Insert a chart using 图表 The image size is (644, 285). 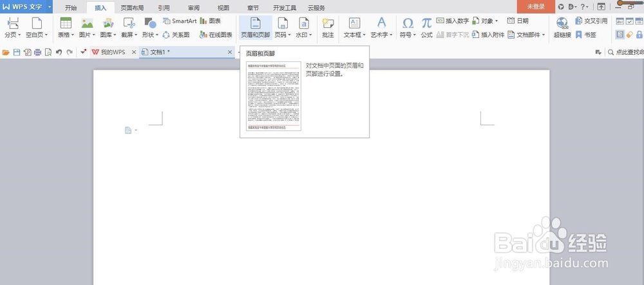click(x=211, y=21)
